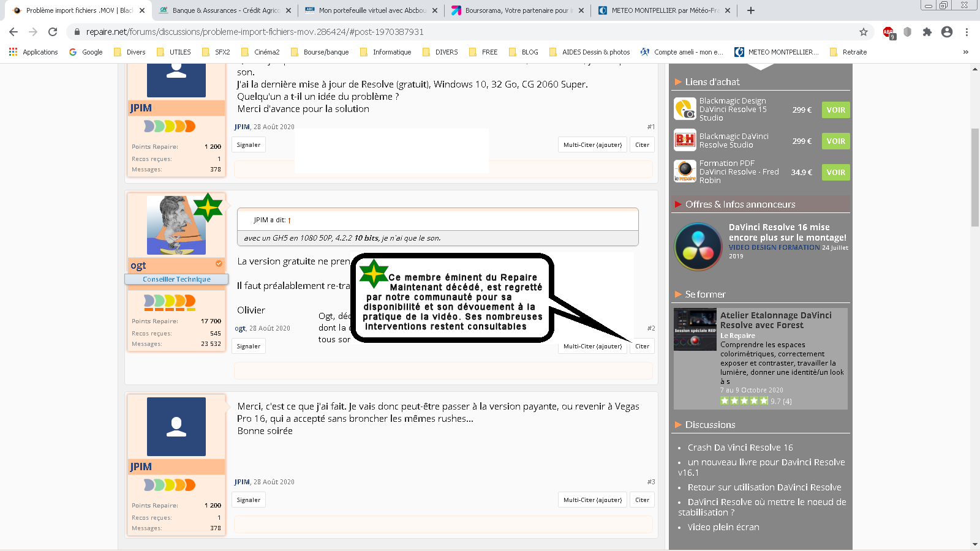Image resolution: width=980 pixels, height=551 pixels.
Task: Switch to the Boursorama tab
Action: pyautogui.click(x=518, y=10)
